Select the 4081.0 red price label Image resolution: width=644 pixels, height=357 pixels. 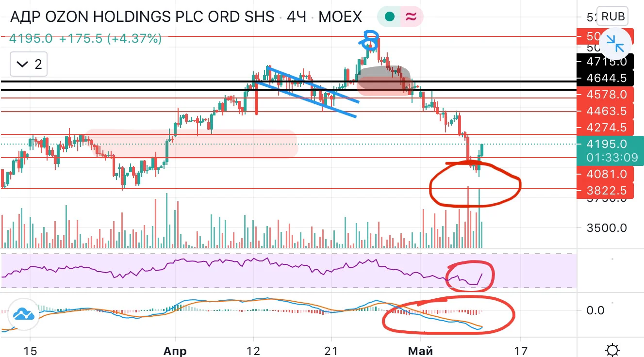pos(605,174)
